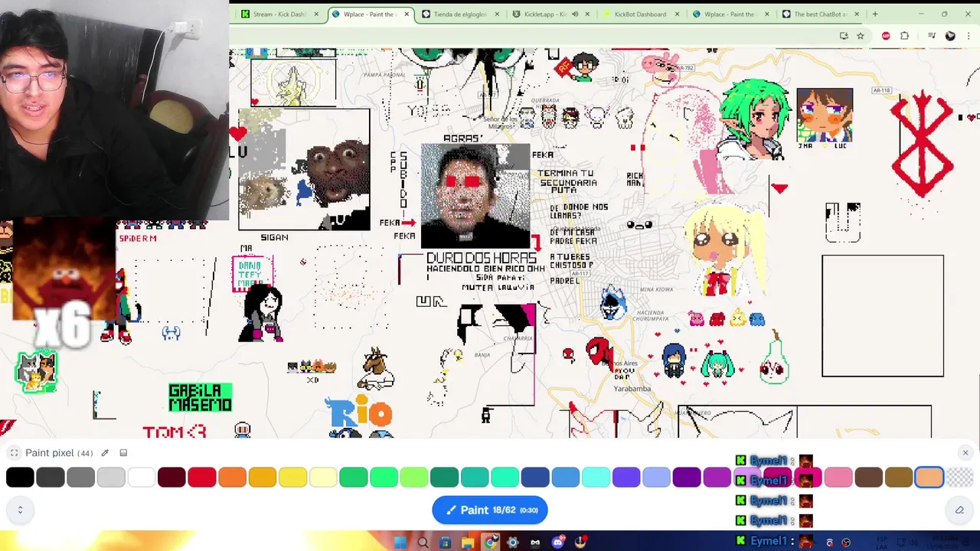Screen dimensions: 980x551
Task: Pick the black color swatch
Action: (x=20, y=478)
